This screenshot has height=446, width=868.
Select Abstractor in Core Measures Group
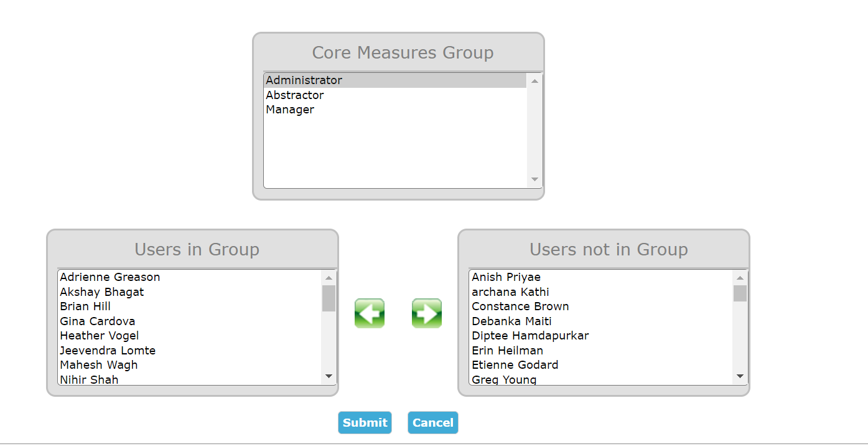(x=395, y=95)
